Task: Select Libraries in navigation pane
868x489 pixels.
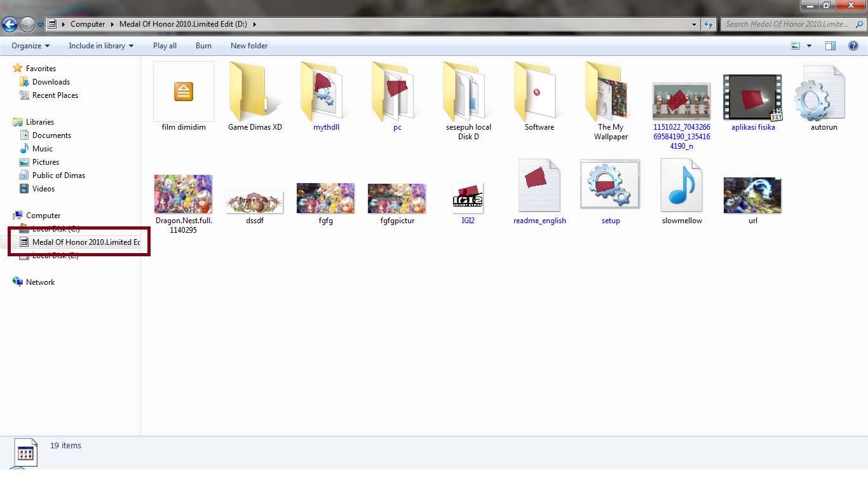Action: 40,122
